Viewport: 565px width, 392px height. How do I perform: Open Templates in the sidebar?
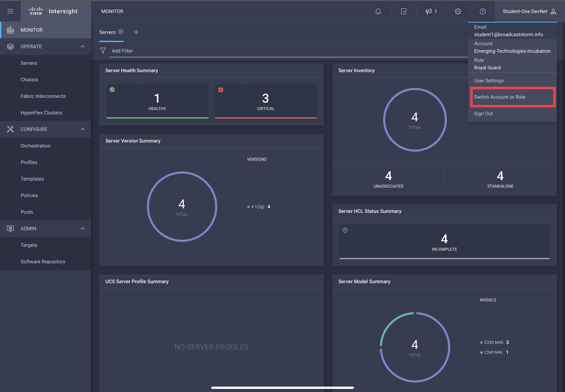point(46,179)
